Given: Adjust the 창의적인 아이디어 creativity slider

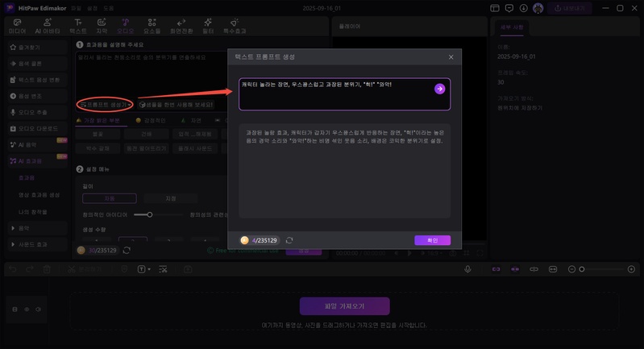Looking at the screenshot, I should tap(150, 214).
